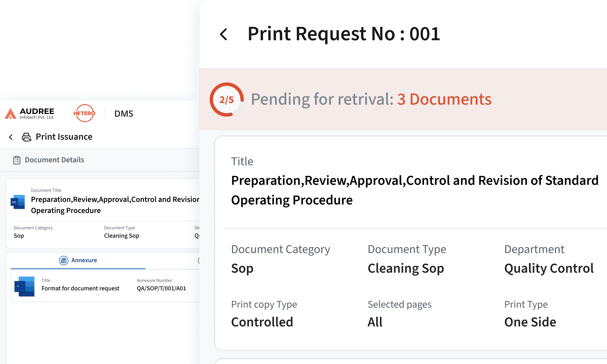The width and height of the screenshot is (607, 364).
Task: Click the Document Details clipboard icon
Action: 17,160
